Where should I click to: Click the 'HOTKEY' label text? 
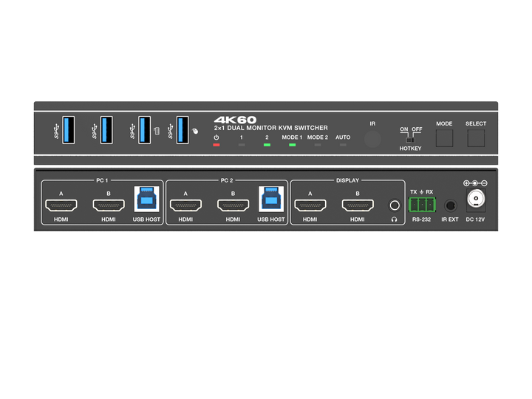[x=410, y=149]
